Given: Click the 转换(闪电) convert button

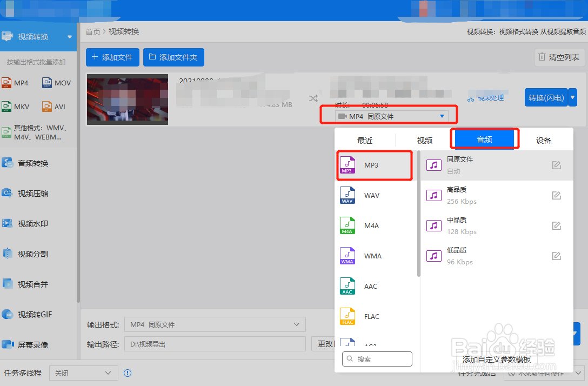Looking at the screenshot, I should pyautogui.click(x=546, y=97).
